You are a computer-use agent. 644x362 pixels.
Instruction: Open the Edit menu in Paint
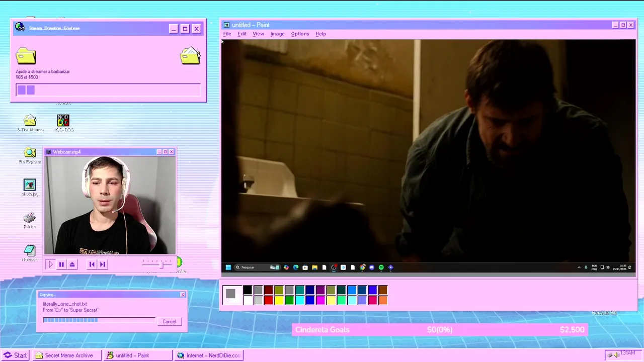pyautogui.click(x=242, y=34)
